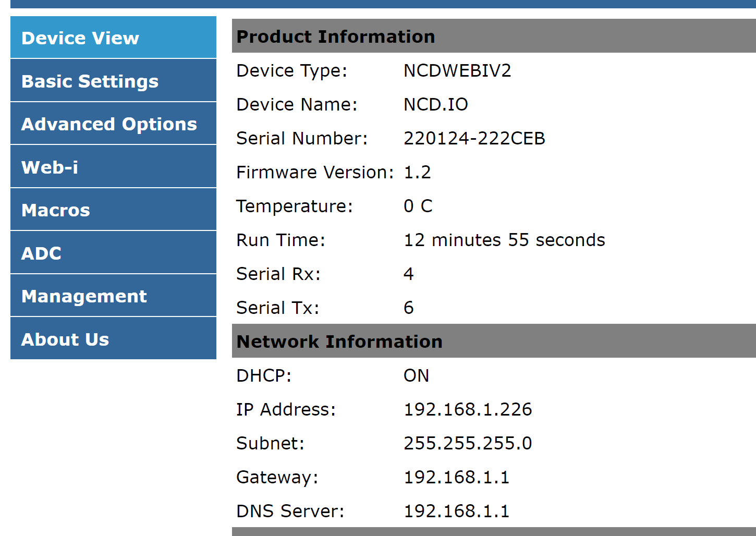Click serial number 220124-222CEB
This screenshot has width=756, height=536.
click(x=474, y=138)
